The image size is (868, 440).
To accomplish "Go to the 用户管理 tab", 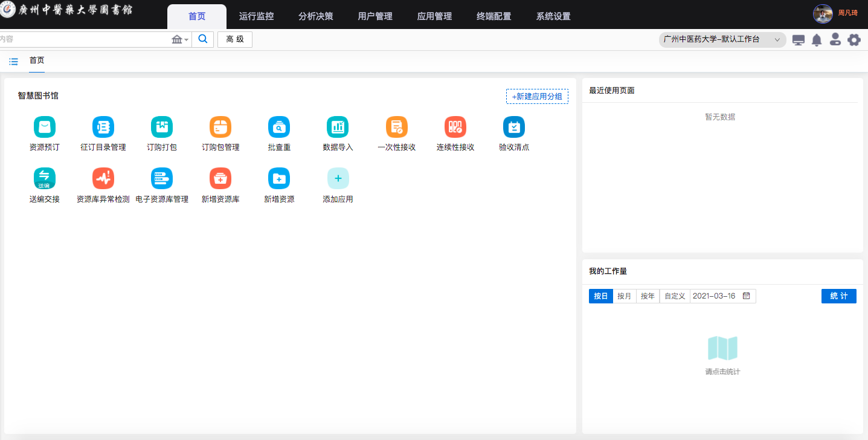I will tap(375, 16).
